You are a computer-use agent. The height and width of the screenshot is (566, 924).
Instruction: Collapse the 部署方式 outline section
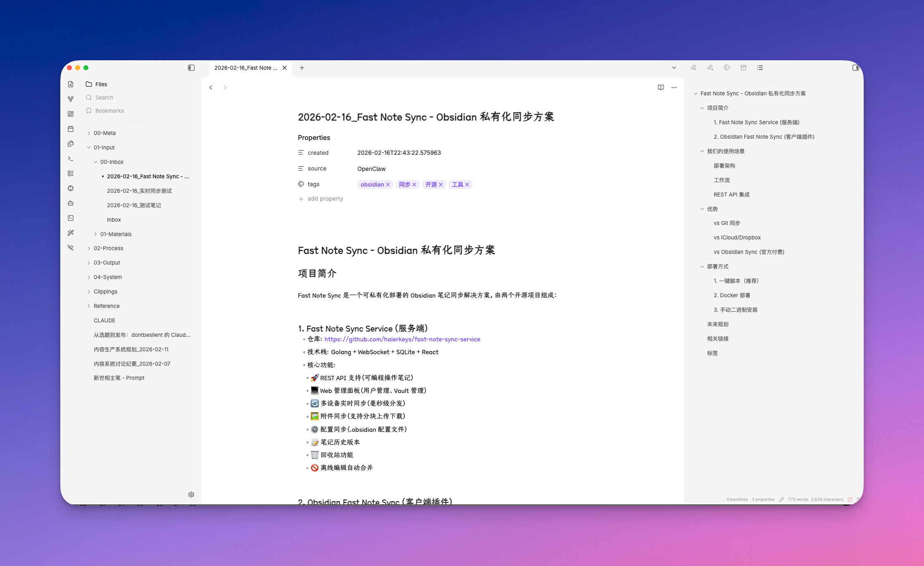click(702, 266)
